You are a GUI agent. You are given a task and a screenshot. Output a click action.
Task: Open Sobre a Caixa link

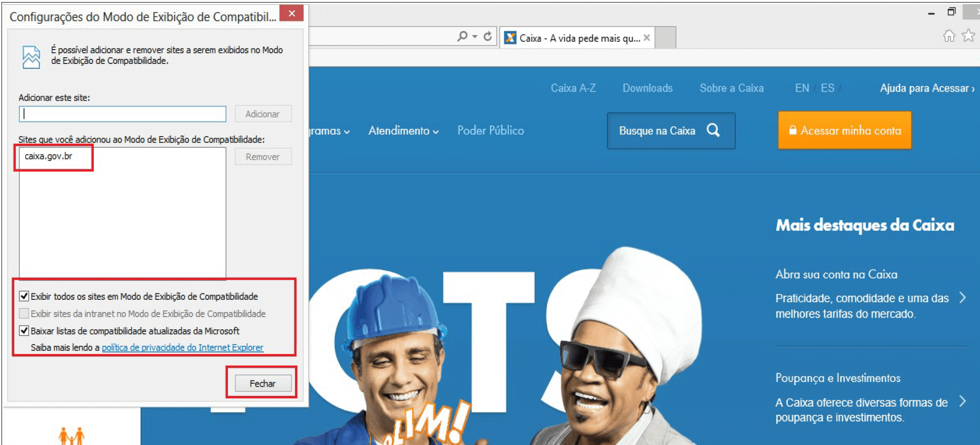tap(732, 88)
